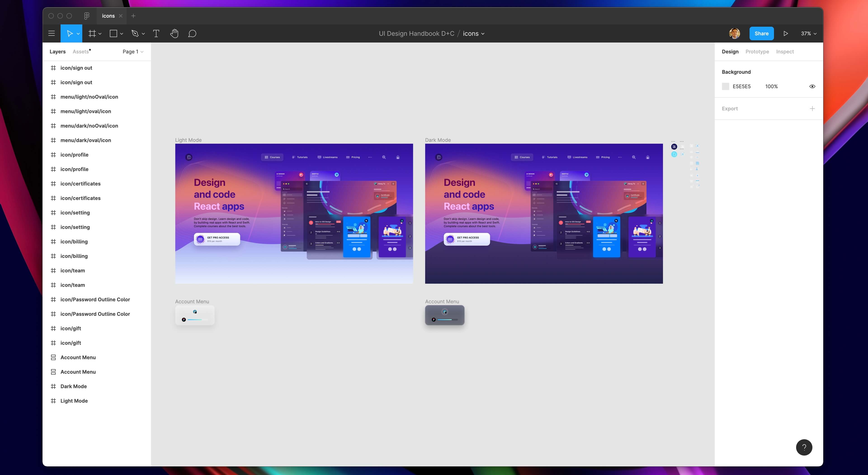Open the comment tool
The height and width of the screenshot is (475, 868).
coord(192,33)
